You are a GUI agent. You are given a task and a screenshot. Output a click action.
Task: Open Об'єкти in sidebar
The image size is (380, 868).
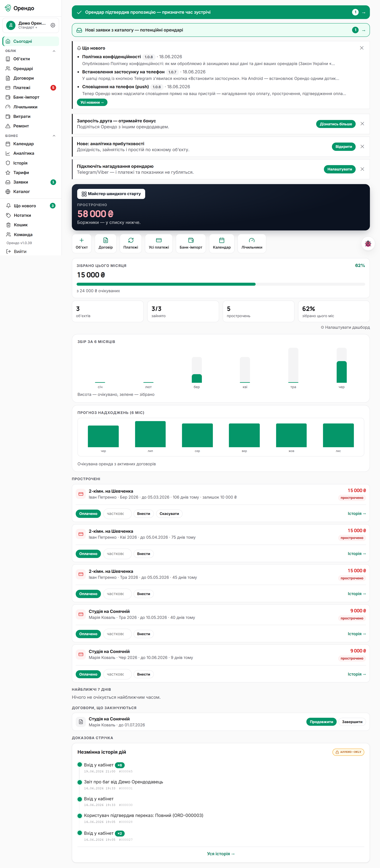(x=31, y=59)
